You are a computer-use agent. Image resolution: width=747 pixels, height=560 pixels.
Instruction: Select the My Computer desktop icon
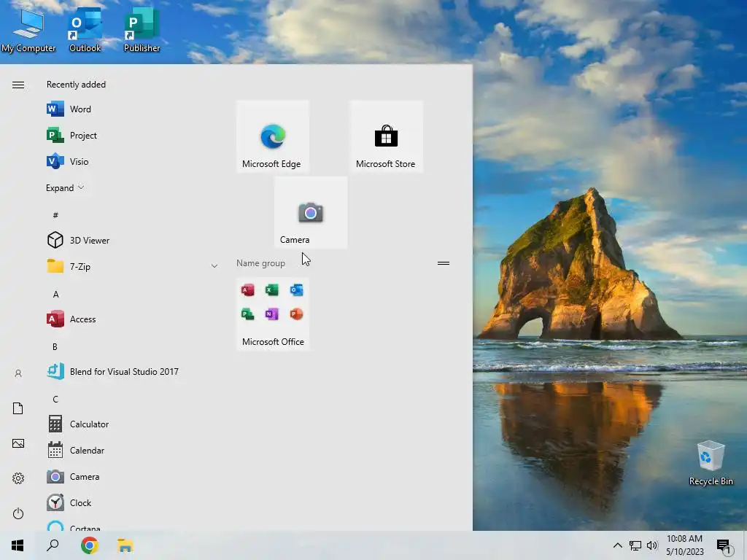pyautogui.click(x=28, y=31)
